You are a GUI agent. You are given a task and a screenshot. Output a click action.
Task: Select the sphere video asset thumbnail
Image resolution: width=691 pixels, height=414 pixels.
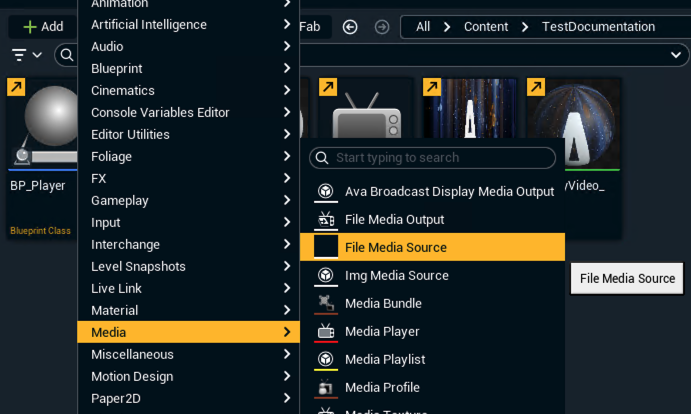[573, 123]
